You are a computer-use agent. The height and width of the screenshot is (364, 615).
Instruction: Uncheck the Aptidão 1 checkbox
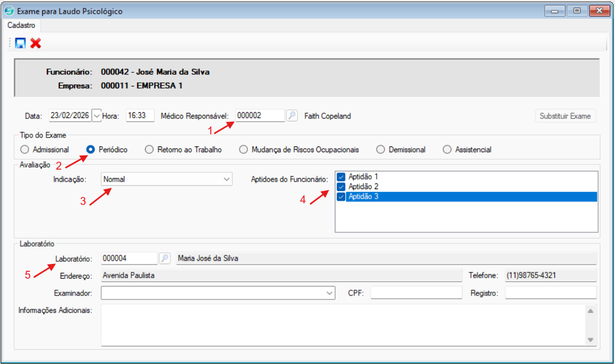pos(341,177)
